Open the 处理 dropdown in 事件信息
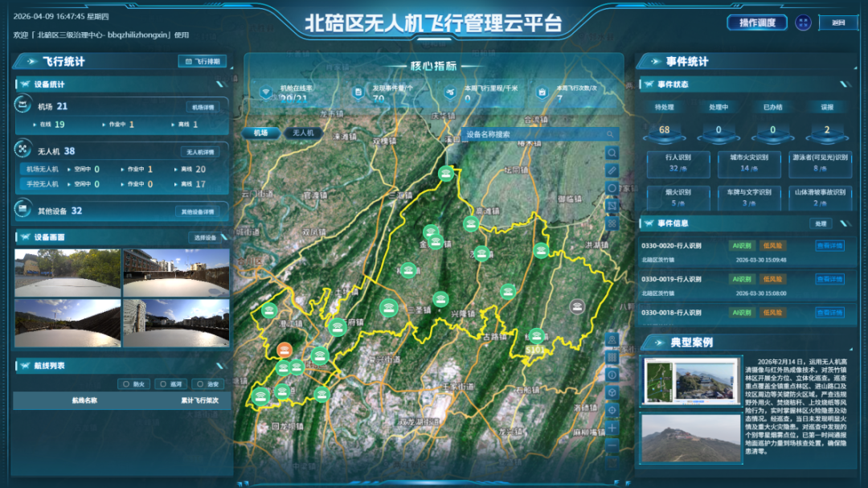 821,223
